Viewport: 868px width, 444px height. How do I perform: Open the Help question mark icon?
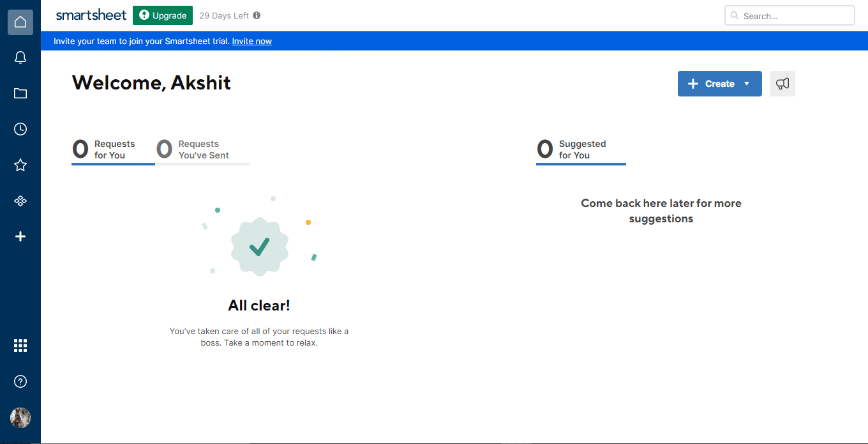point(20,381)
